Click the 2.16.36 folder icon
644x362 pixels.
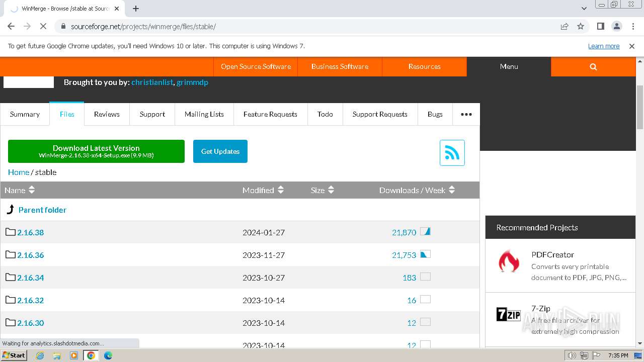(11, 254)
